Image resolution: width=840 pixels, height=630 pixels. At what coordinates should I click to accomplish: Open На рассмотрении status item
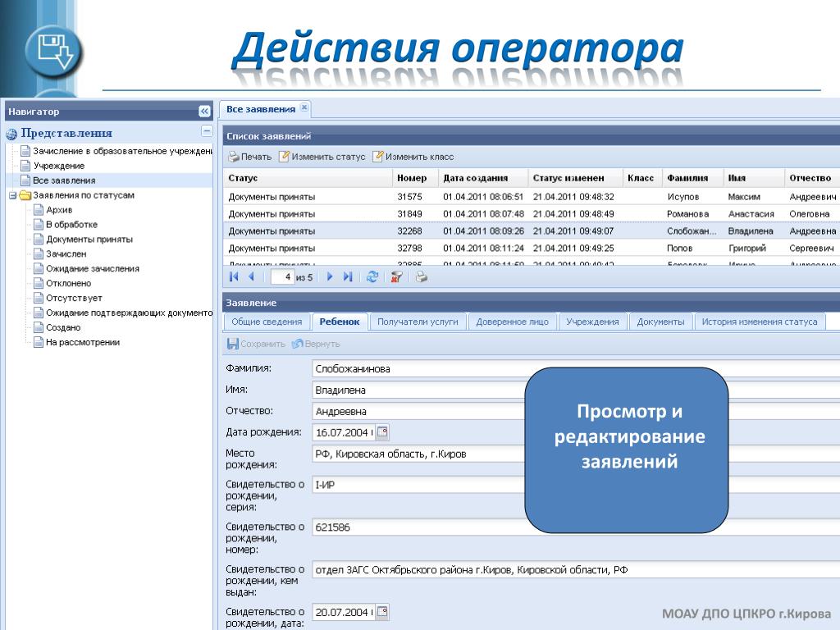[x=76, y=342]
